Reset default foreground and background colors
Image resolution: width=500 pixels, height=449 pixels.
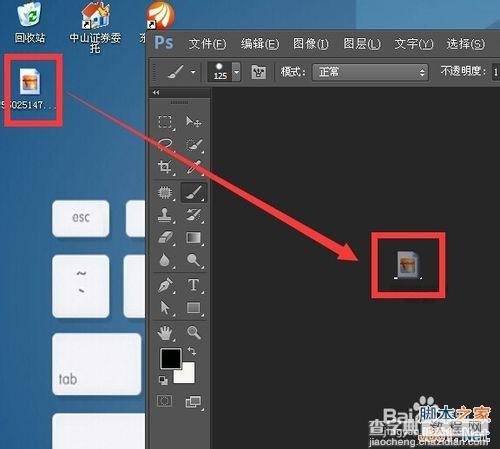point(163,380)
